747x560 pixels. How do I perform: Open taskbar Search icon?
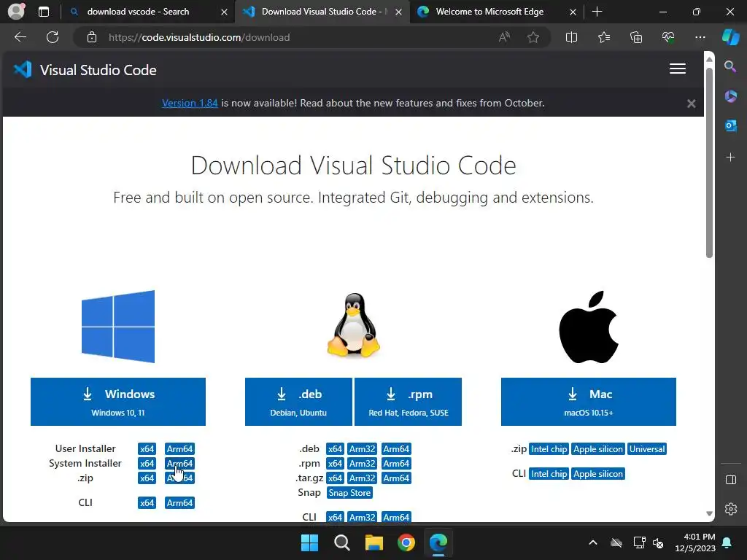point(341,542)
